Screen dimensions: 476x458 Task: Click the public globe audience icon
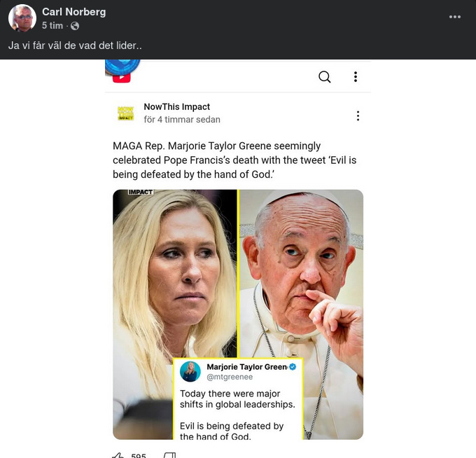click(x=75, y=26)
